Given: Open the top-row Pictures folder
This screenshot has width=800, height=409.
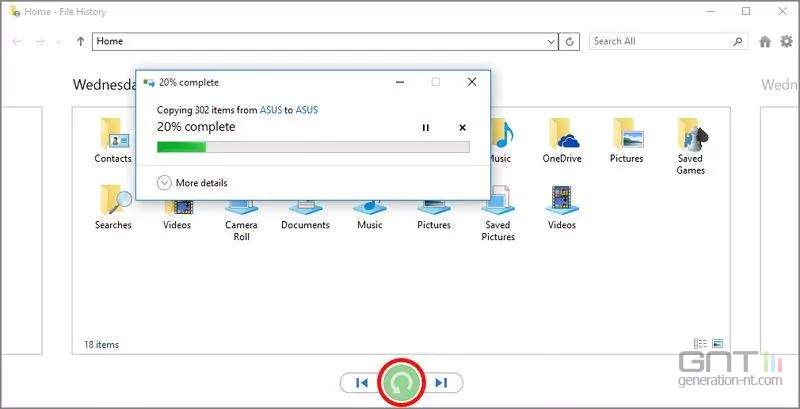Looking at the screenshot, I should (x=627, y=141).
